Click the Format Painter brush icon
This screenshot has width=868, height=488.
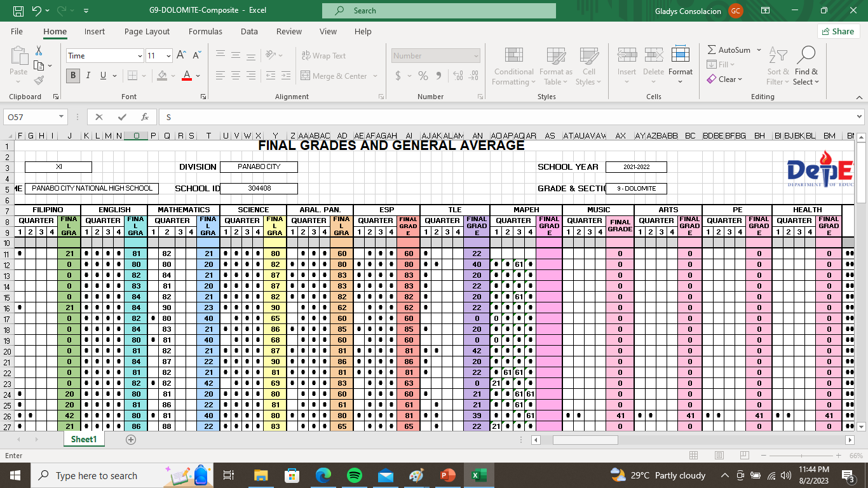[39, 81]
